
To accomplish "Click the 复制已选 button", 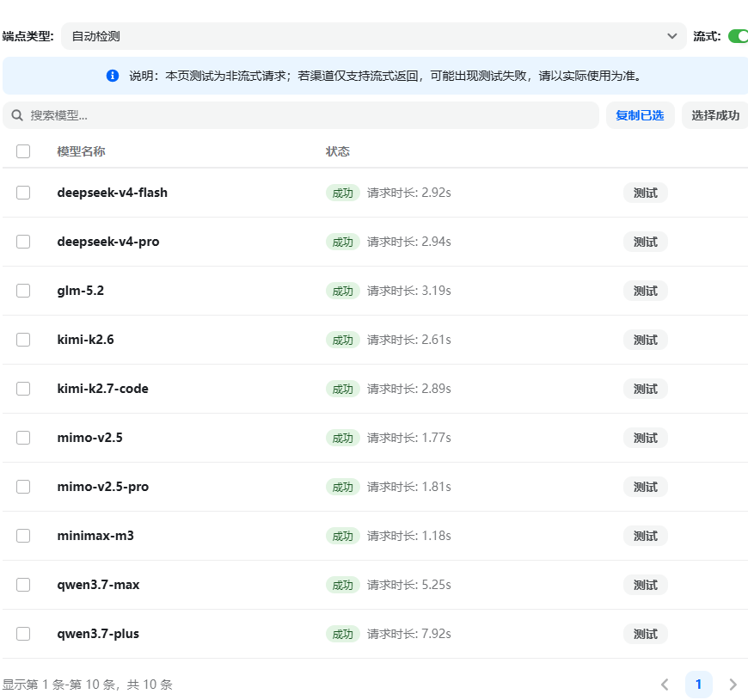I will (640, 115).
